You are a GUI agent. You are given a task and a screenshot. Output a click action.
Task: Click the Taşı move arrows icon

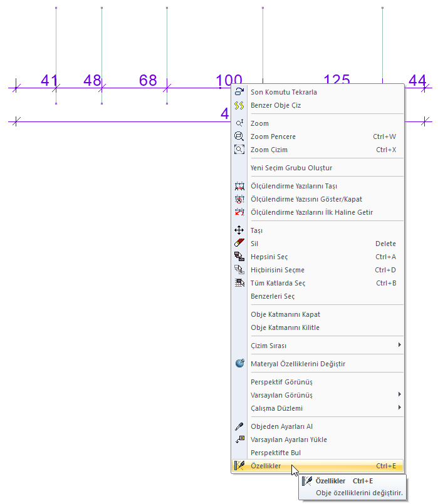click(239, 230)
